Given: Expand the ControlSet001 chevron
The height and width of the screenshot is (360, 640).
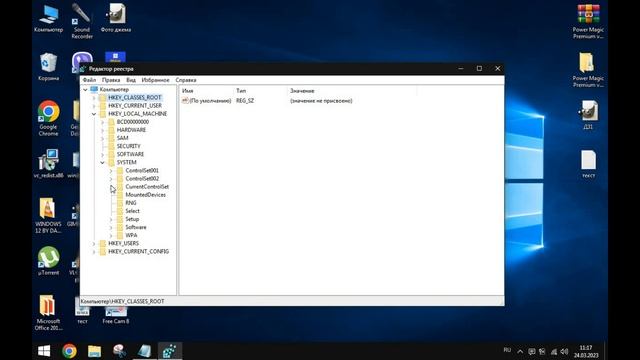Looking at the screenshot, I should pyautogui.click(x=111, y=171).
